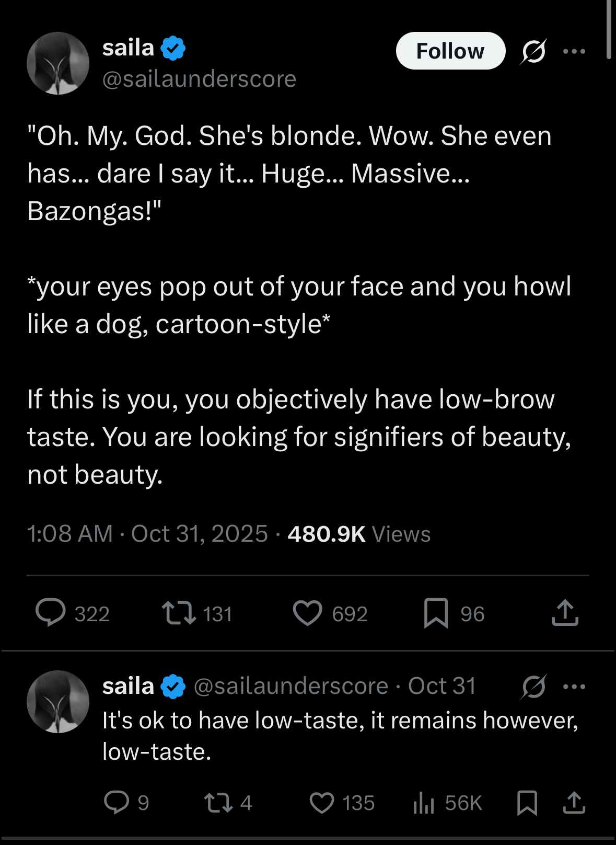616x845 pixels.
Task: View analytics for the 56K views reply
Action: [x=424, y=803]
